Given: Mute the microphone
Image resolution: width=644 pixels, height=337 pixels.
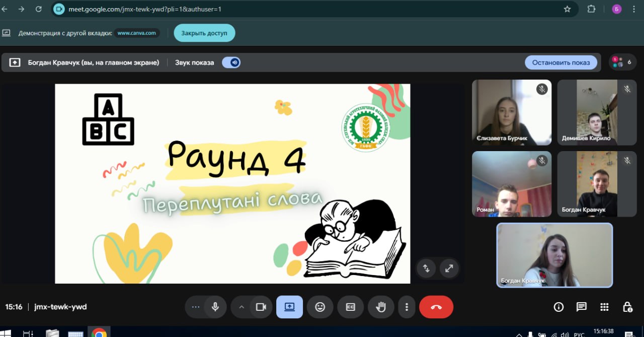Looking at the screenshot, I should click(x=215, y=307).
